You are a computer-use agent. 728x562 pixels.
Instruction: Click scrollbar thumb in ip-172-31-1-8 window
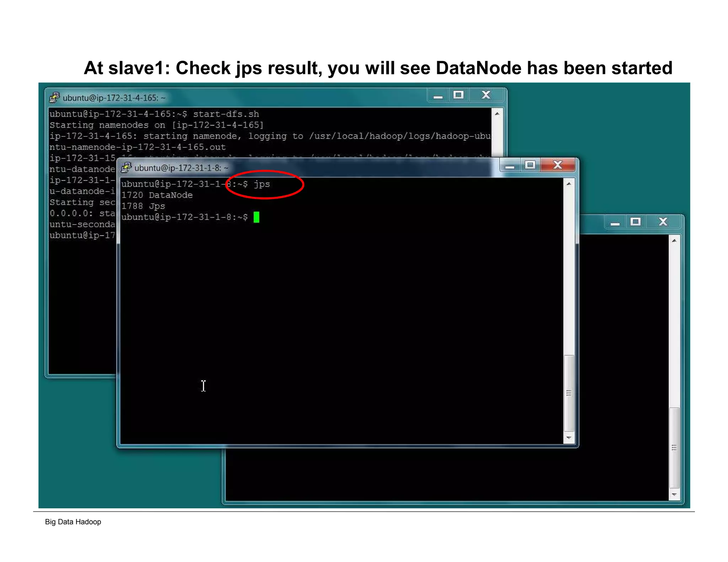[x=569, y=393]
